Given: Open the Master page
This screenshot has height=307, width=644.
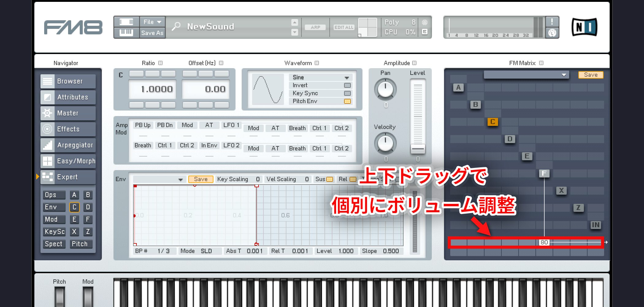Looking at the screenshot, I should tap(68, 113).
